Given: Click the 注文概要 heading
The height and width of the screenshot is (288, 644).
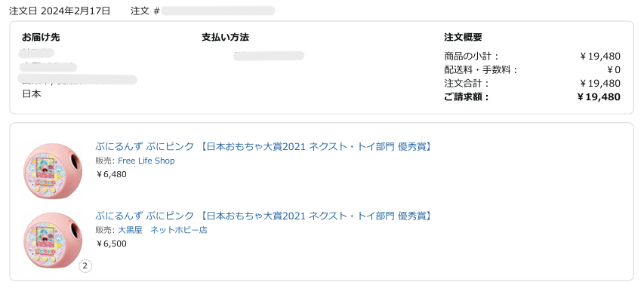Looking at the screenshot, I should pyautogui.click(x=463, y=38).
